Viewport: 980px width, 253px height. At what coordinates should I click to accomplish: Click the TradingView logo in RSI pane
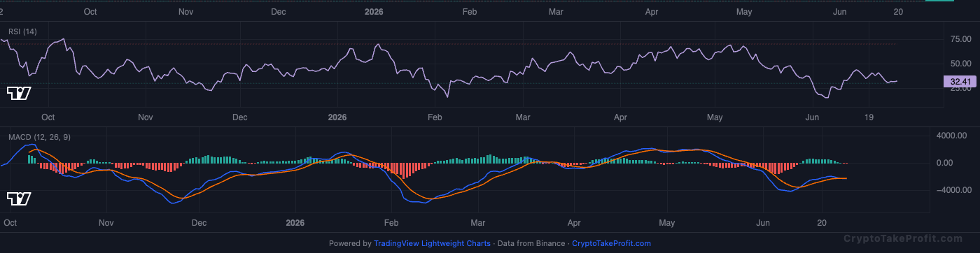coord(19,93)
